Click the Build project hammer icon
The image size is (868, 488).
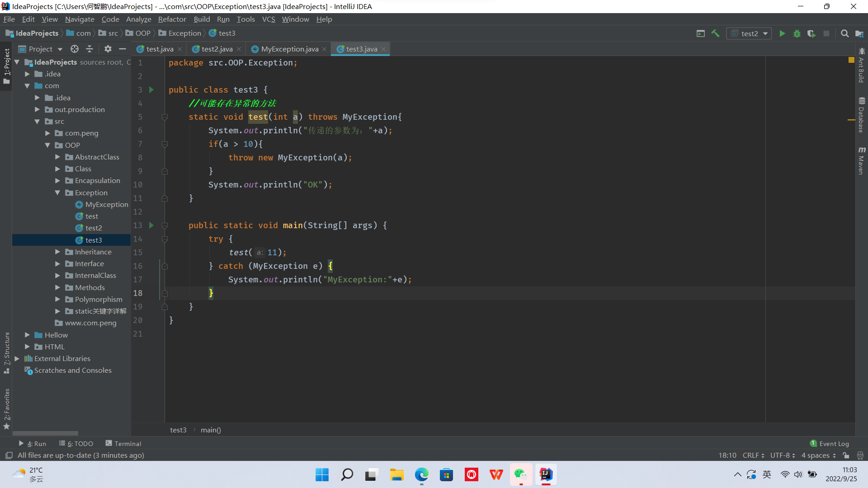pos(715,33)
